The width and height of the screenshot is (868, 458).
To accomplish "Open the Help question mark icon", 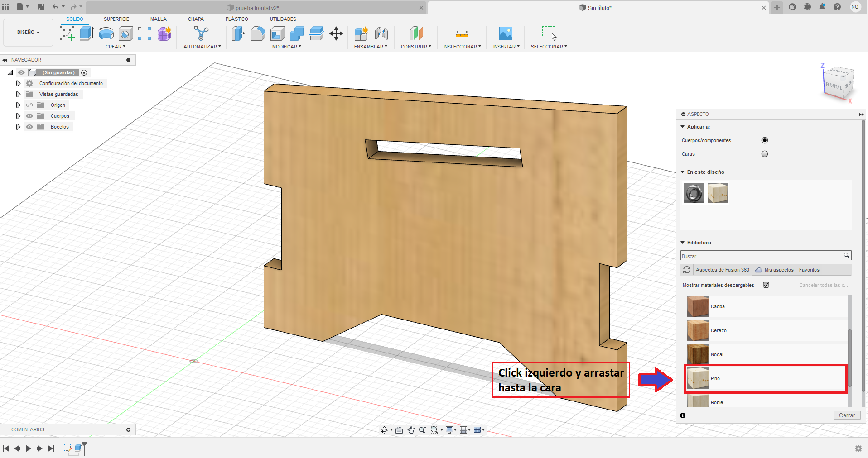I will pyautogui.click(x=837, y=7).
